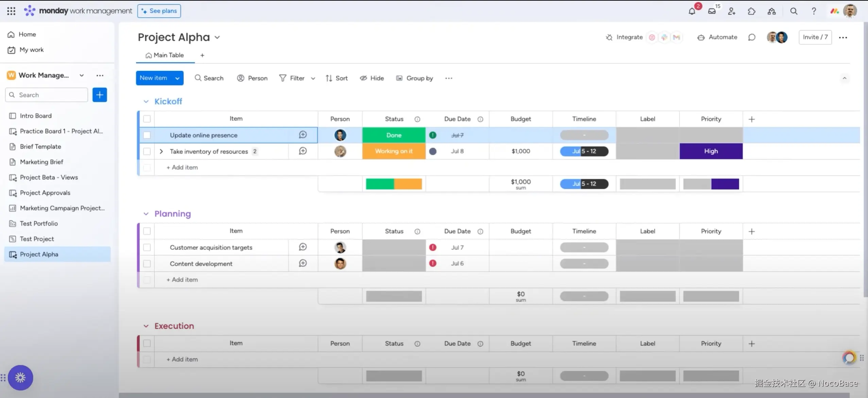
Task: Open the New item dropdown arrow
Action: pyautogui.click(x=177, y=78)
